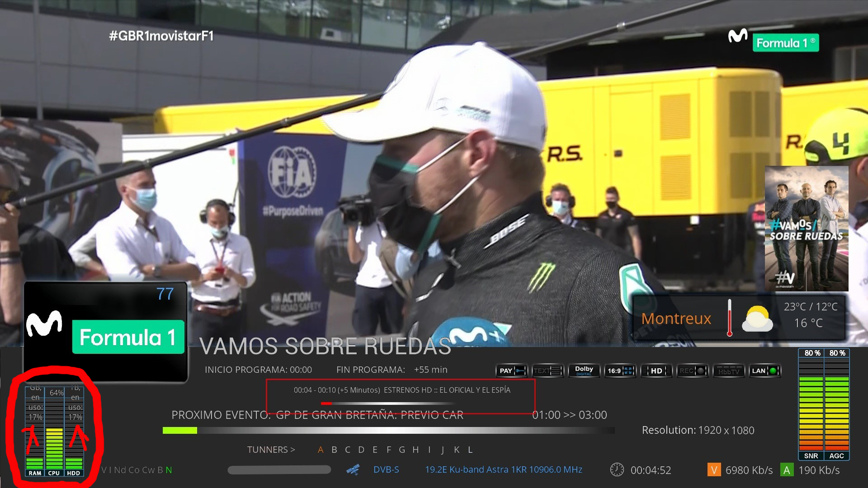Click the 'VAMOS SOBRE RUEDAS' programme title
Image resolution: width=868 pixels, height=488 pixels.
coord(325,347)
